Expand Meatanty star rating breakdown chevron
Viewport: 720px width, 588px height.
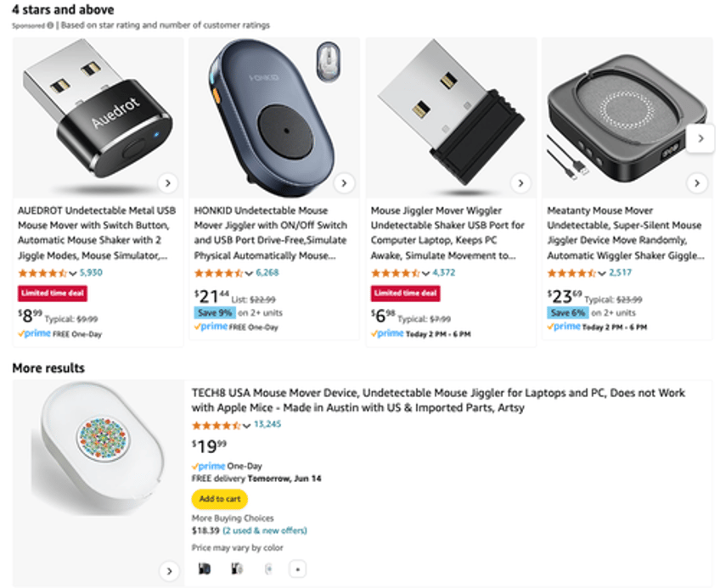pos(601,273)
